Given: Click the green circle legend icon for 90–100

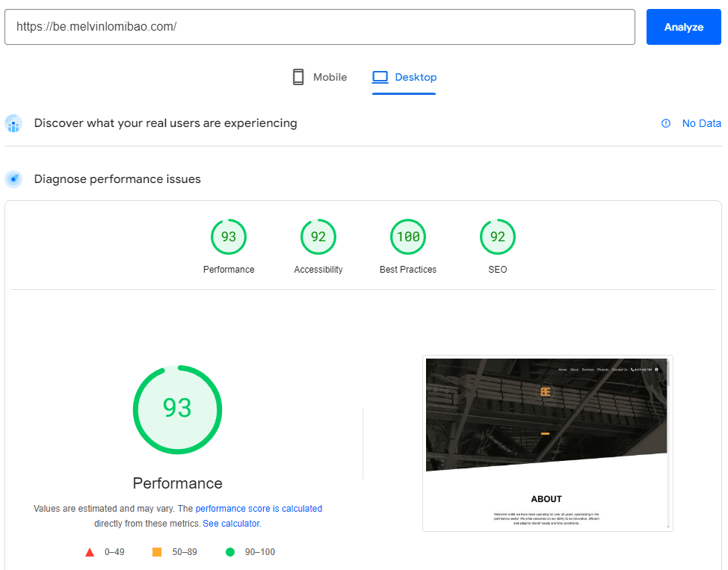Looking at the screenshot, I should 230,551.
